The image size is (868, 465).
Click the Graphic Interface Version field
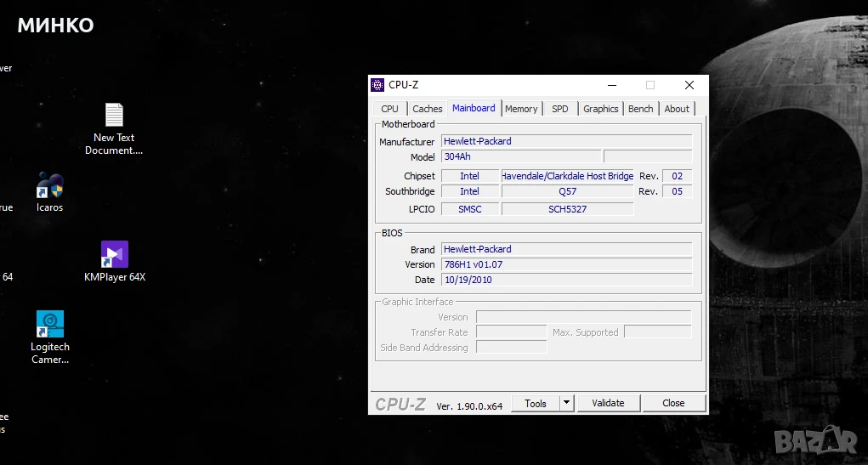coord(583,317)
